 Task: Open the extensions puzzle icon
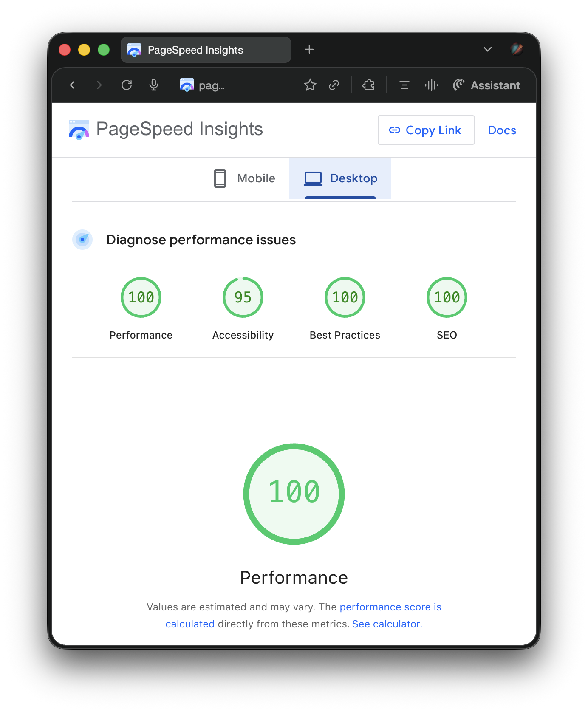[x=368, y=85]
